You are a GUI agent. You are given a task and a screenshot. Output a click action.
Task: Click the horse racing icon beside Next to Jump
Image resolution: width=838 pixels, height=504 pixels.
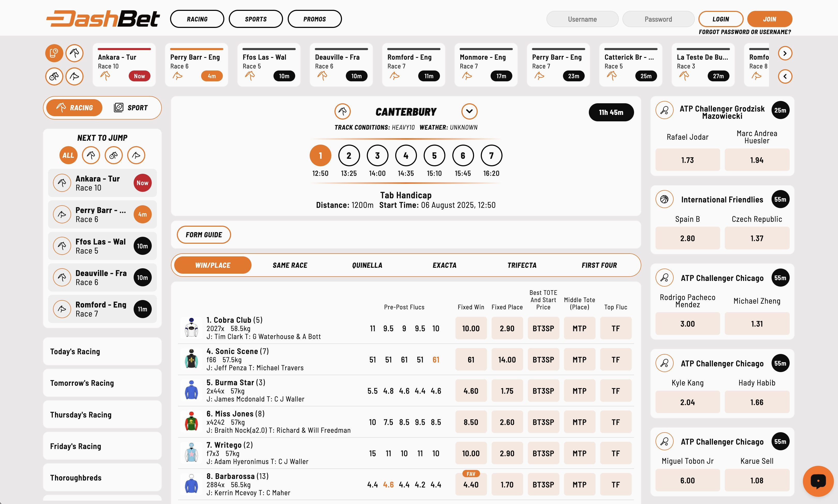point(91,155)
